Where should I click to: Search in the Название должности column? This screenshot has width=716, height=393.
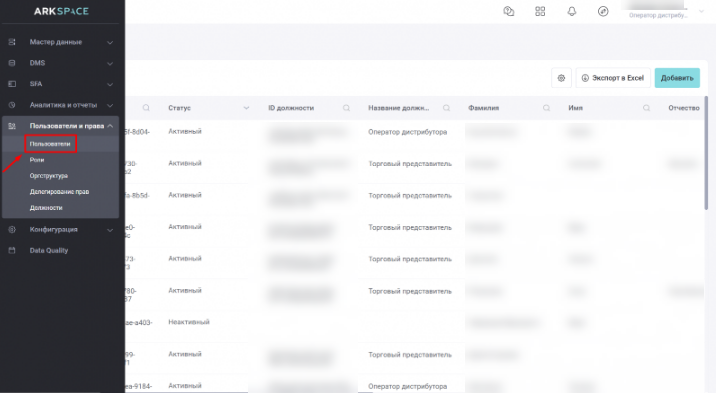pyautogui.click(x=447, y=108)
